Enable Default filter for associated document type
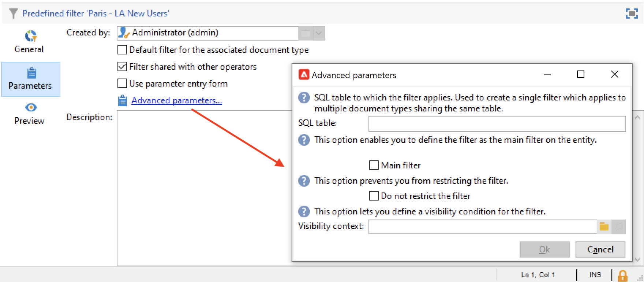The image size is (644, 282). [122, 50]
